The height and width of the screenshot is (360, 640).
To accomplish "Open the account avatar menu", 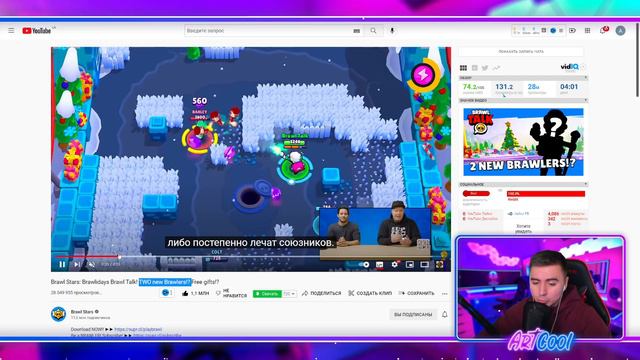I will click(620, 31).
